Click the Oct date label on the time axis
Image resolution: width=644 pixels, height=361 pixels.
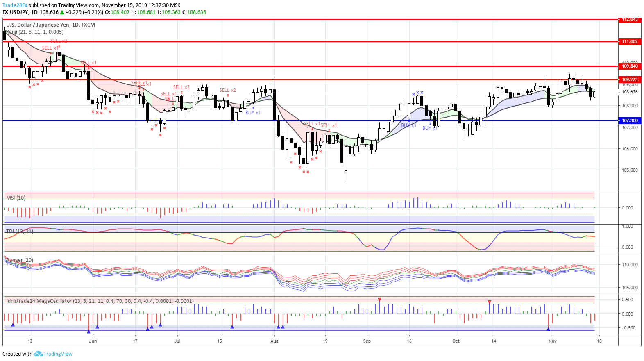(456, 341)
